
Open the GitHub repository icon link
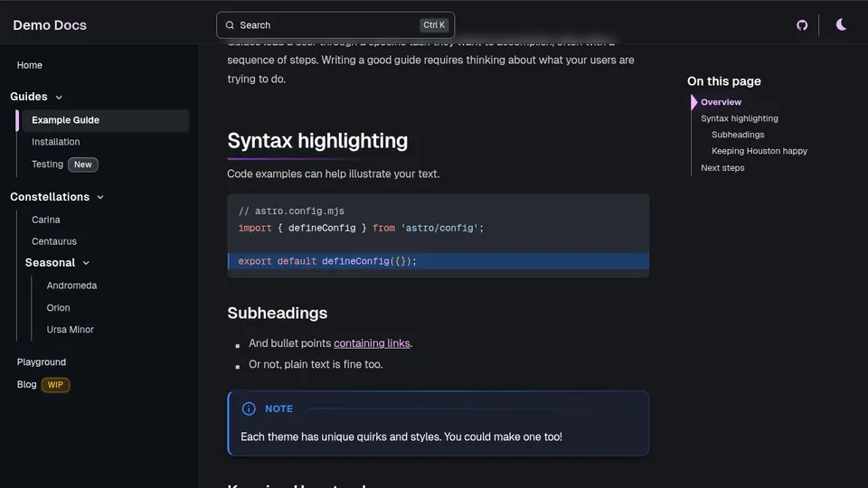coord(802,25)
